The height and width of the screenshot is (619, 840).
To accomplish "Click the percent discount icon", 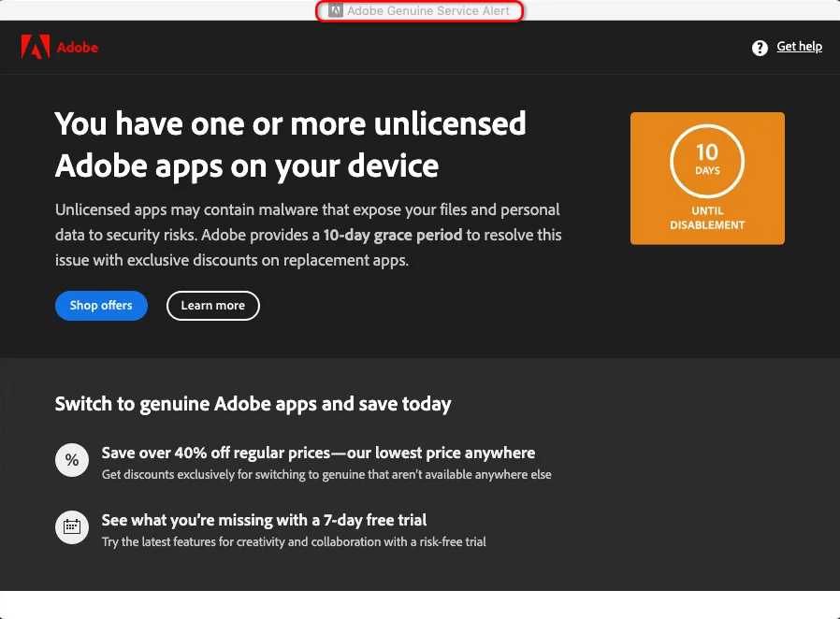I will [71, 460].
